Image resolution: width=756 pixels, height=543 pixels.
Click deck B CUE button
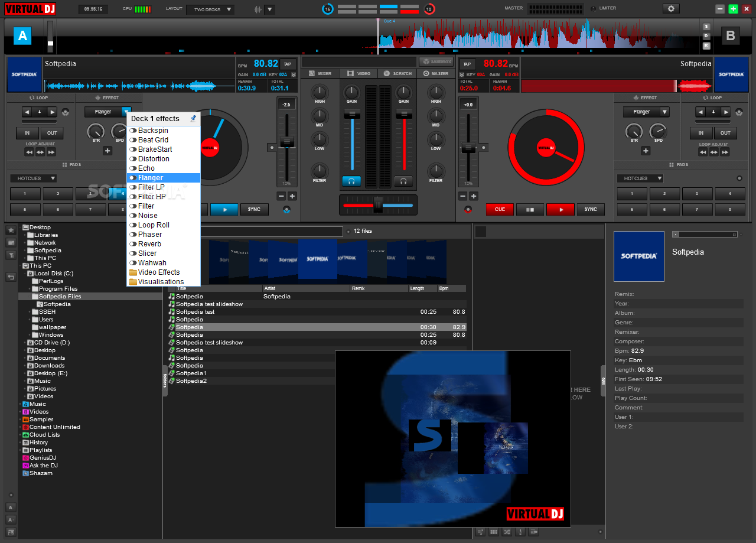point(500,209)
